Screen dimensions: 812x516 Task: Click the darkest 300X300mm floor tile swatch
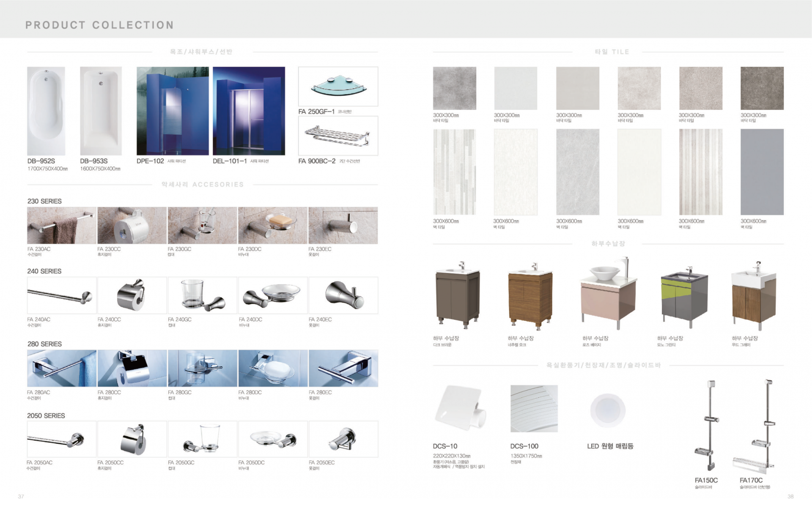[762, 88]
